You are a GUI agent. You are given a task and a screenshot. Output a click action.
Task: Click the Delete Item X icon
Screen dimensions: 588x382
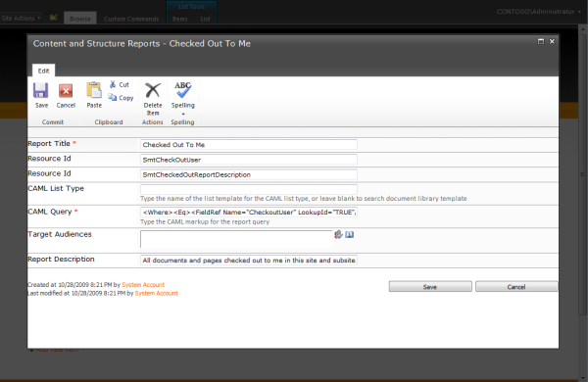(x=153, y=90)
